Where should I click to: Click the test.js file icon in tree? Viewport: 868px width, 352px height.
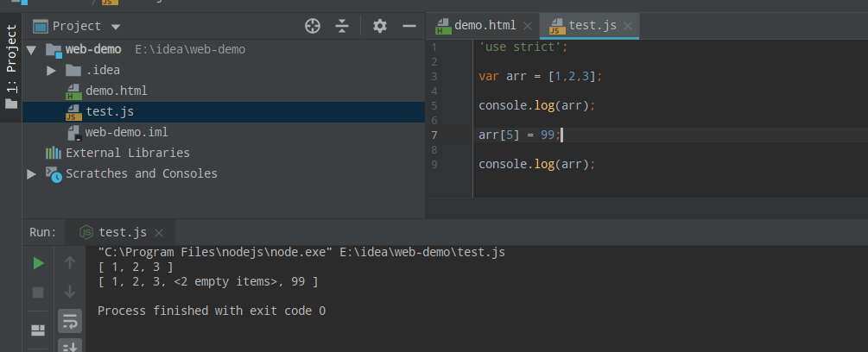(73, 112)
